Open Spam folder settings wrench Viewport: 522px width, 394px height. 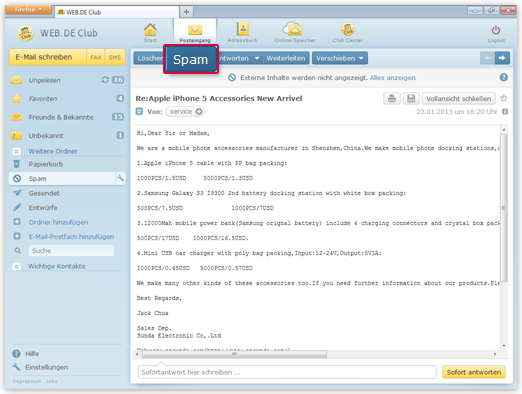pyautogui.click(x=120, y=178)
